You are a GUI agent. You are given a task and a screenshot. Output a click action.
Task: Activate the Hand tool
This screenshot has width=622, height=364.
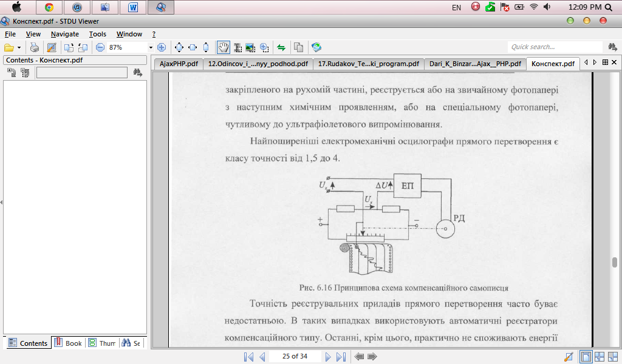click(x=224, y=47)
